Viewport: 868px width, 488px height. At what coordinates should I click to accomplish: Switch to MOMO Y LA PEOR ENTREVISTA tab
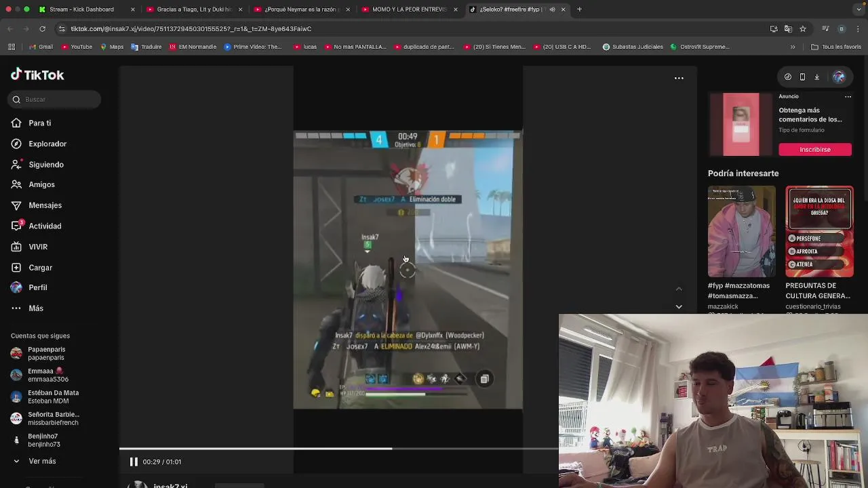coord(409,9)
